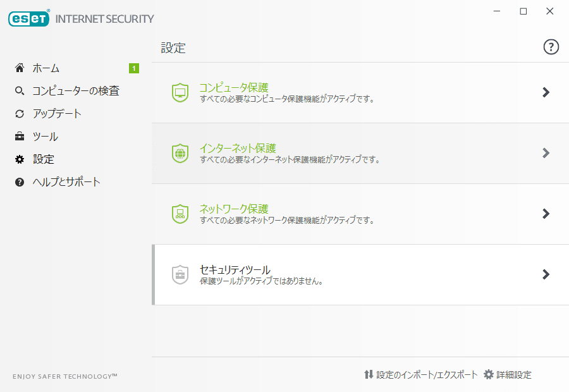Select 設定 in the sidebar
This screenshot has width=569, height=392.
click(44, 159)
